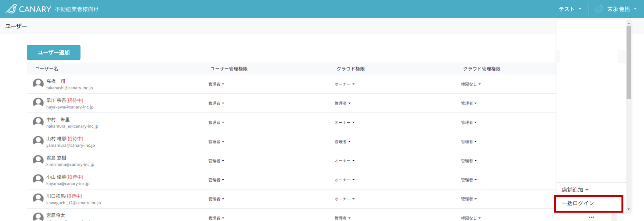This screenshot has width=644, height=221.
Task: Click email koyama@canary-inc.jp
Action: click(x=68, y=184)
